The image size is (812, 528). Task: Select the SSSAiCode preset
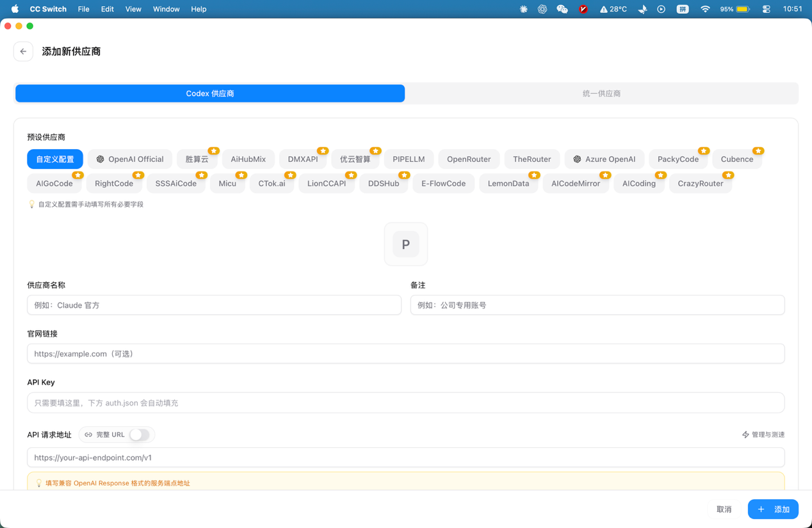click(x=176, y=184)
